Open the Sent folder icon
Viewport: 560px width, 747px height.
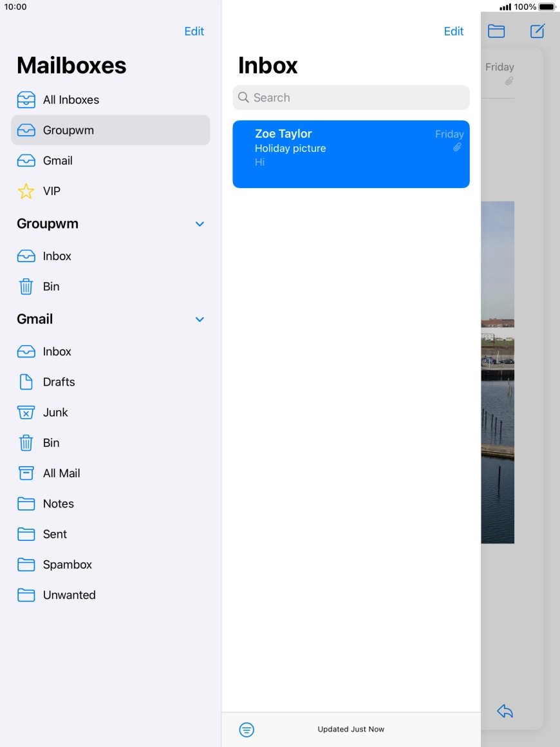pos(26,534)
